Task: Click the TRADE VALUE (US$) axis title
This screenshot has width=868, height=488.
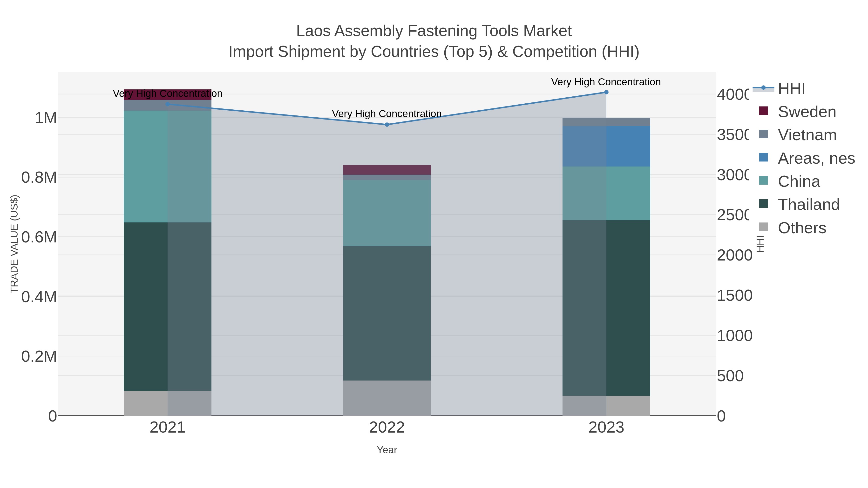Action: (14, 244)
